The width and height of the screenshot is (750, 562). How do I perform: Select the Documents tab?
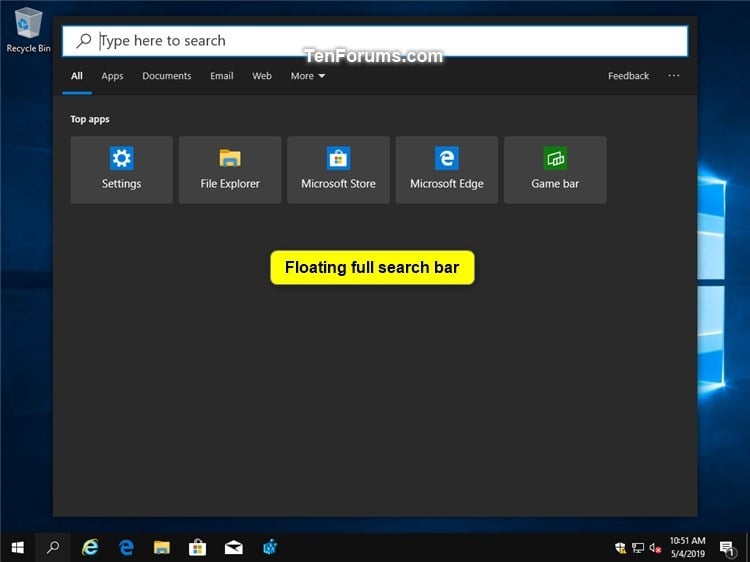tap(166, 76)
